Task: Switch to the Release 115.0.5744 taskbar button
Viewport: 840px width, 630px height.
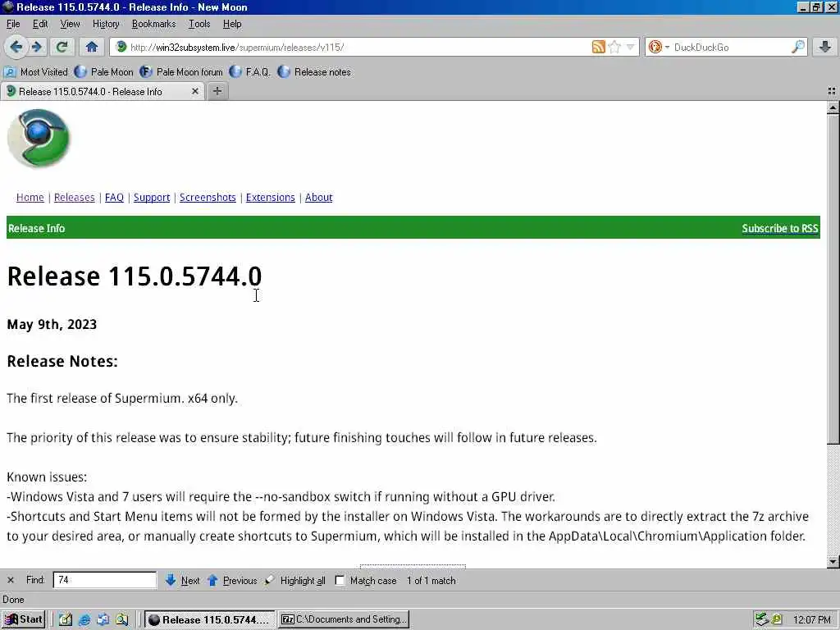Action: [209, 619]
